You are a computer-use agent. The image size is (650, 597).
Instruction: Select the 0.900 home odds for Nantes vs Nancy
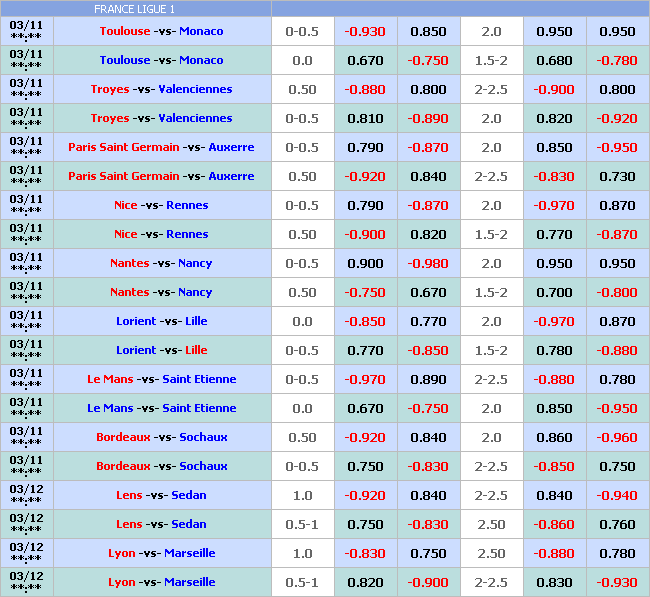coord(365,263)
